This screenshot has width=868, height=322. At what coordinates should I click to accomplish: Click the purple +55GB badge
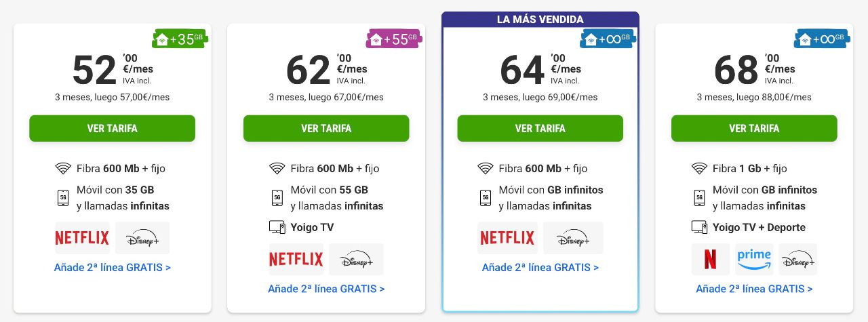pyautogui.click(x=394, y=39)
